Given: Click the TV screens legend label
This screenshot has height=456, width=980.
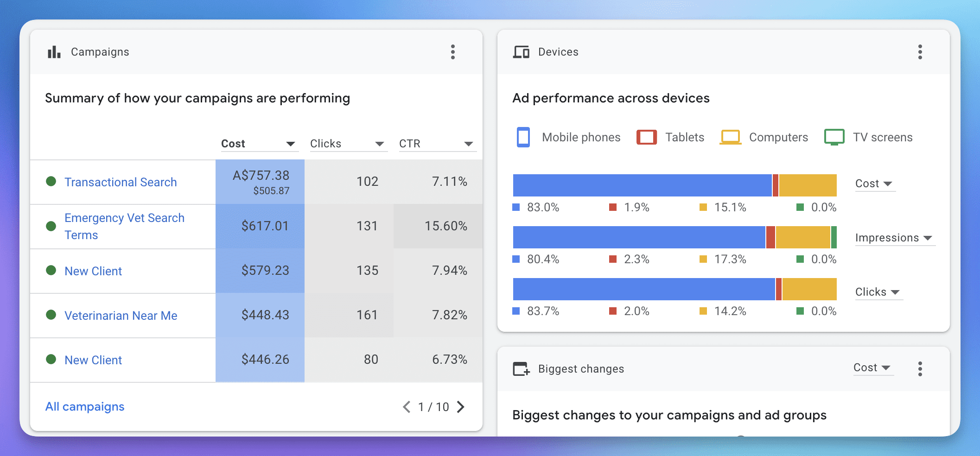Looking at the screenshot, I should [x=883, y=137].
